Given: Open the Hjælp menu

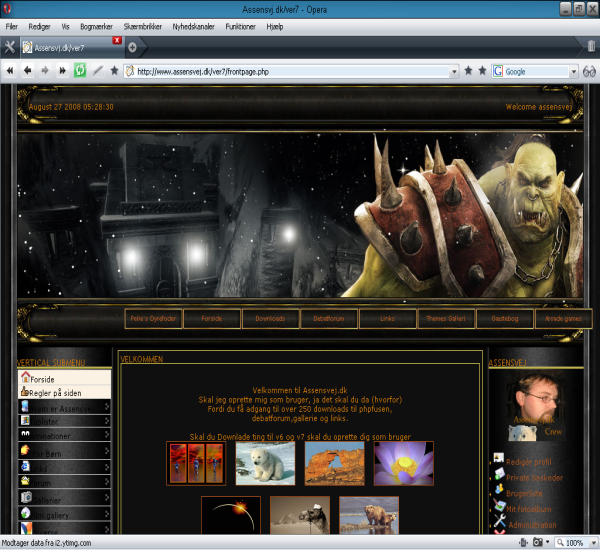Looking at the screenshot, I should (x=275, y=27).
